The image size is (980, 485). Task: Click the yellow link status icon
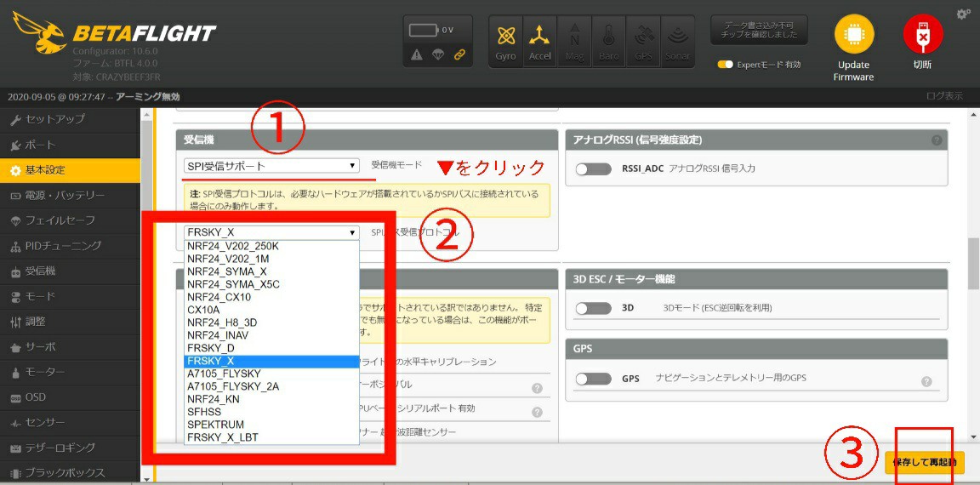(460, 55)
